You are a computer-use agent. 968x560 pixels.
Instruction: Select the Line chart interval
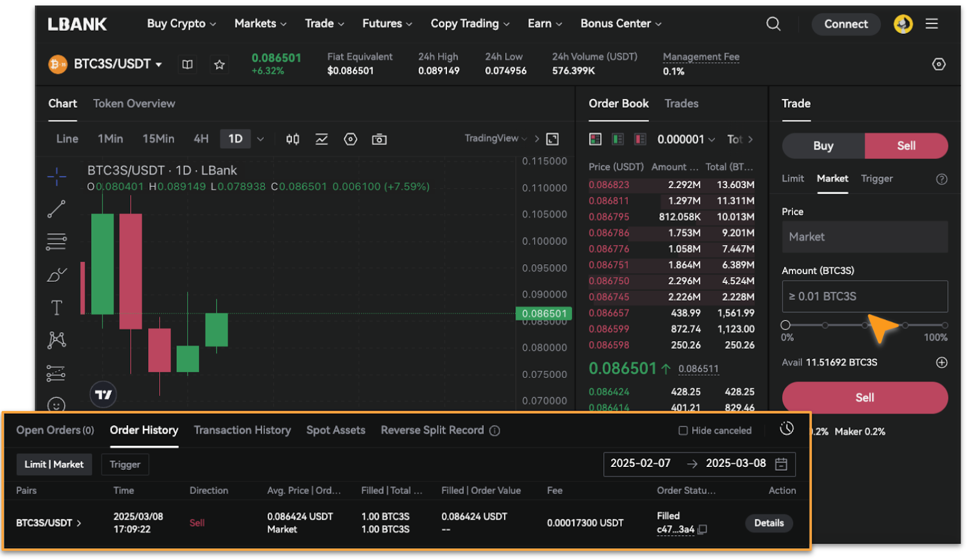click(67, 139)
